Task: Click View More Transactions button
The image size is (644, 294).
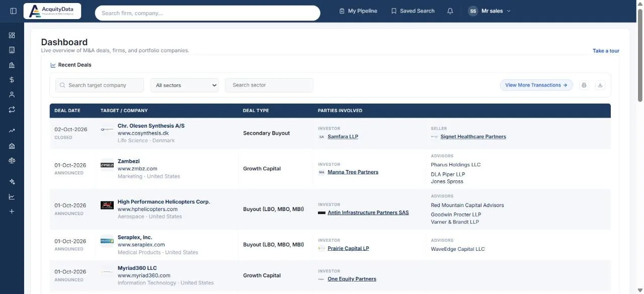Action: click(536, 85)
